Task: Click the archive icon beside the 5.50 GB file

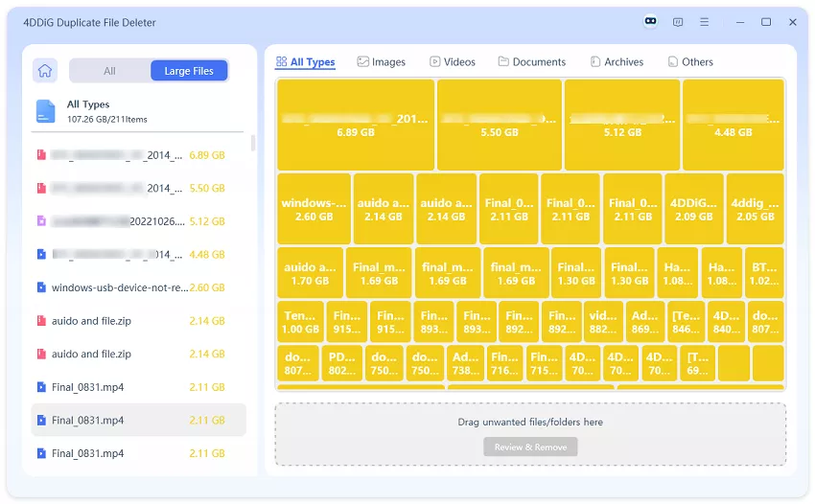Action: click(x=41, y=188)
